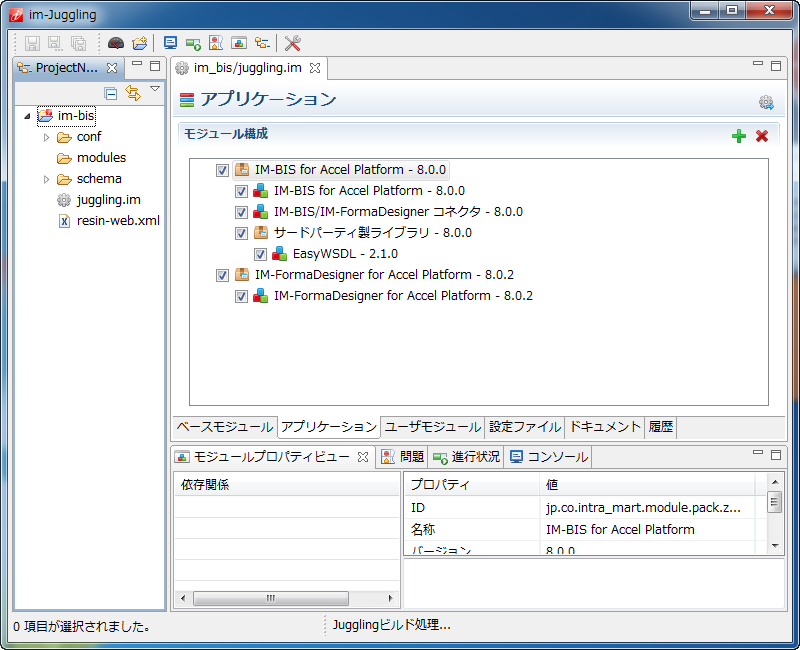Click the 値 column header
The width and height of the screenshot is (800, 650).
pyautogui.click(x=647, y=484)
